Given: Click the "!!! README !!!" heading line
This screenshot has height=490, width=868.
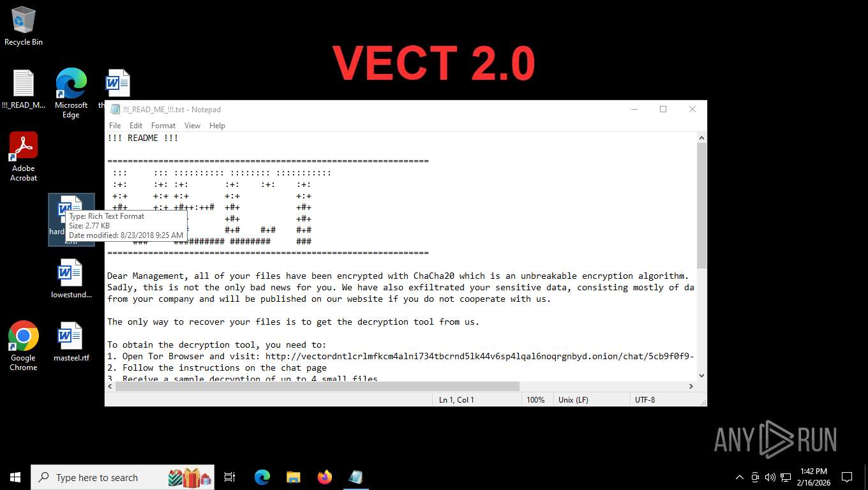Looking at the screenshot, I should click(143, 138).
